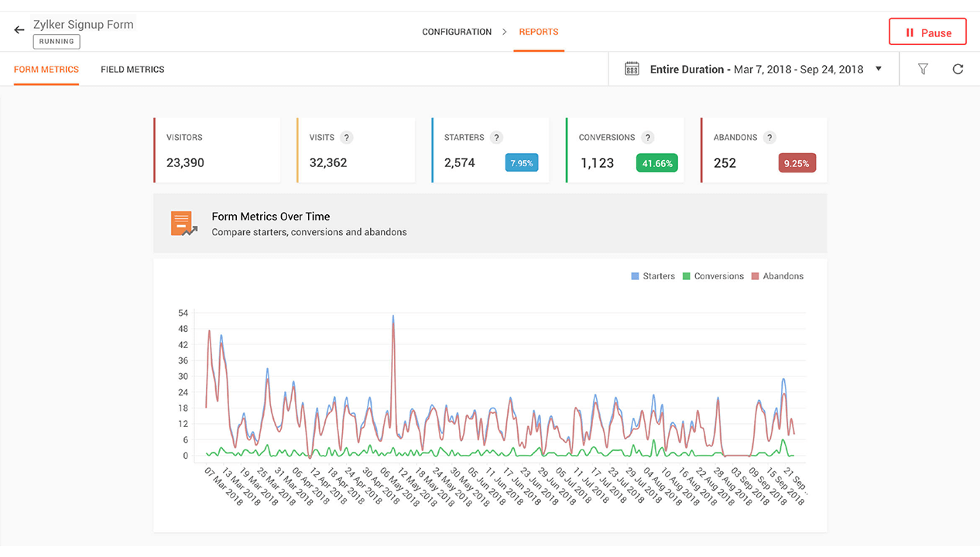Toggle the Abandons series in the legend
This screenshot has width=980, height=557.
click(777, 276)
